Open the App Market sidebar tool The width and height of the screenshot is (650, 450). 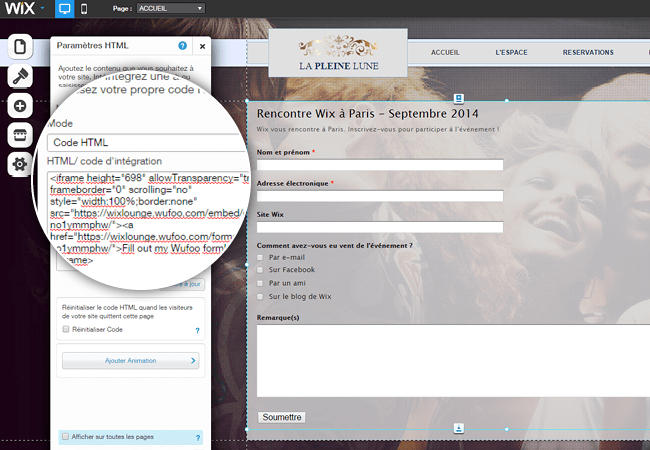(20, 135)
